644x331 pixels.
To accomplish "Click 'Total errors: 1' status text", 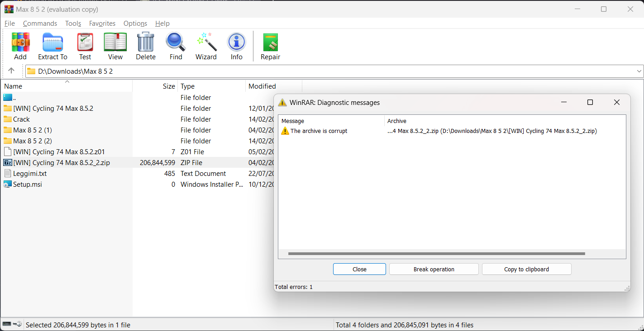I will coord(294,287).
